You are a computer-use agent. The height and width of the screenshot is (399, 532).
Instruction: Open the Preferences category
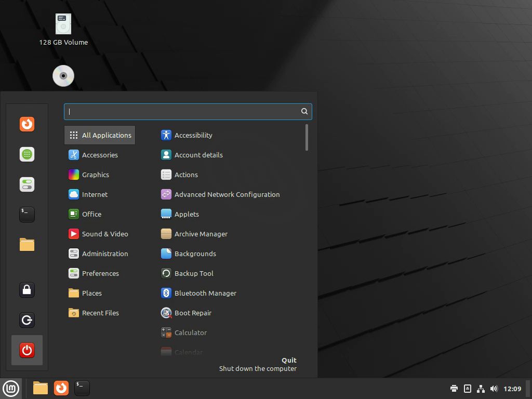(x=100, y=273)
